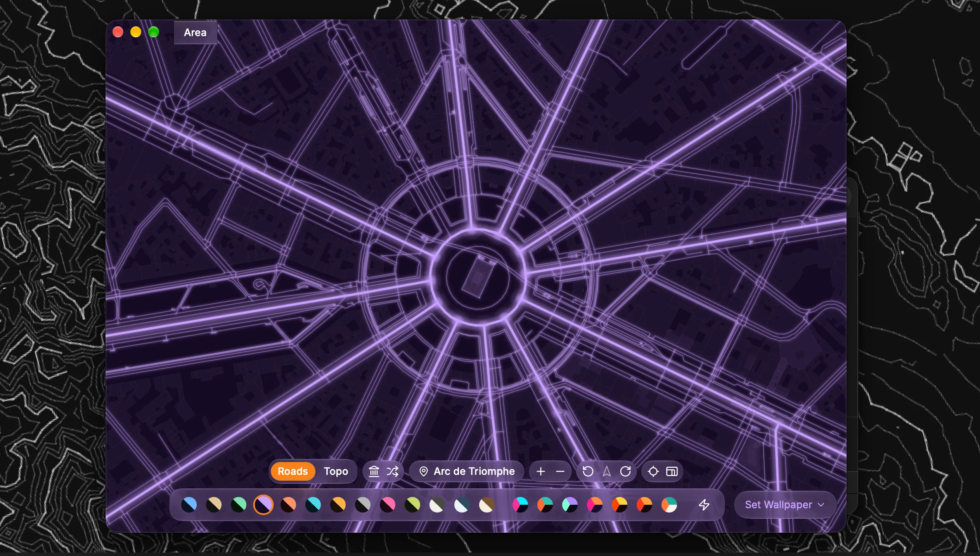Open Arc de Triomphe location search
Screen dimensions: 980x556
[x=467, y=471]
